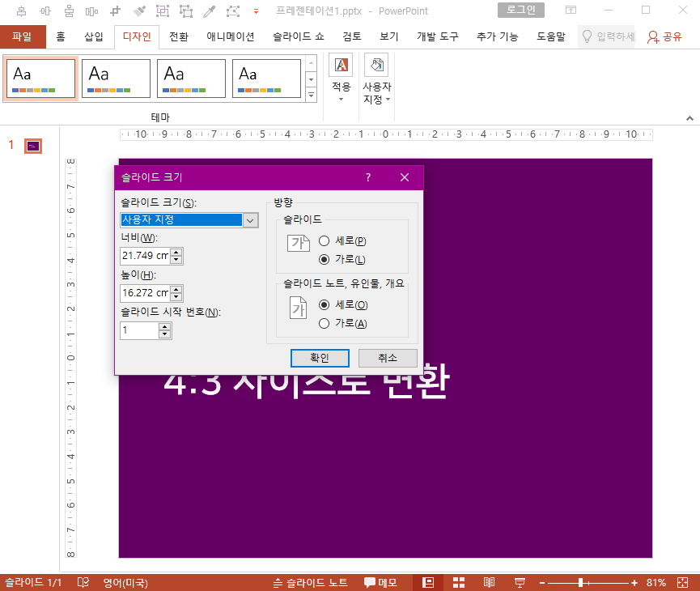
Task: Click Align Center icon in quick access toolbar
Action: pyautogui.click(x=21, y=11)
